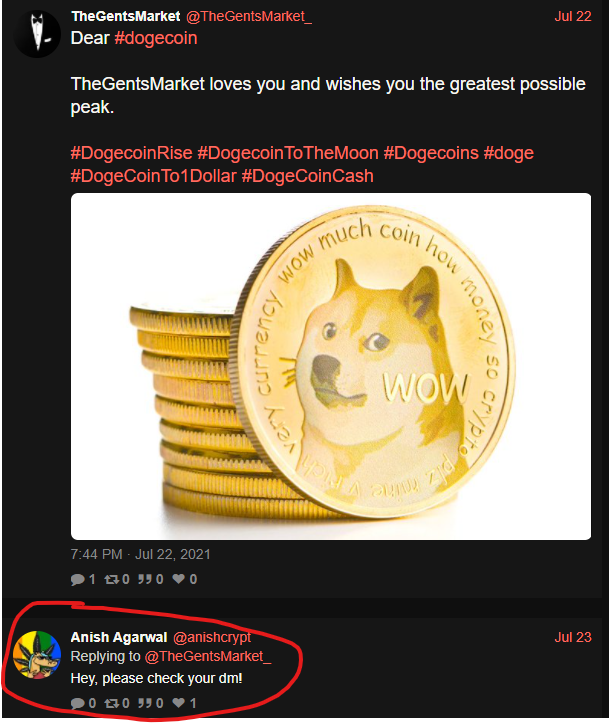The image size is (609, 723).
Task: Open the Dogecoin coin image
Action: click(x=331, y=366)
